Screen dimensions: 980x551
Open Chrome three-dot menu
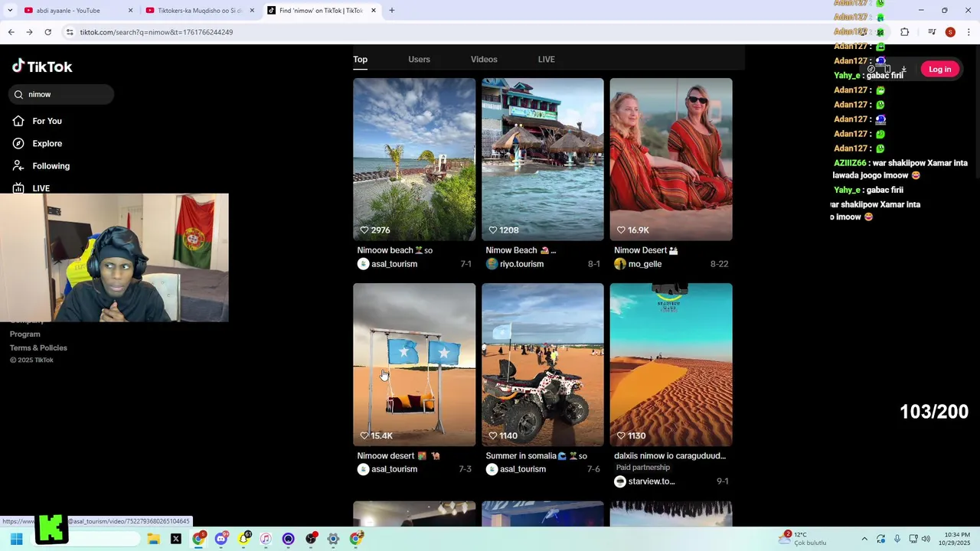969,32
